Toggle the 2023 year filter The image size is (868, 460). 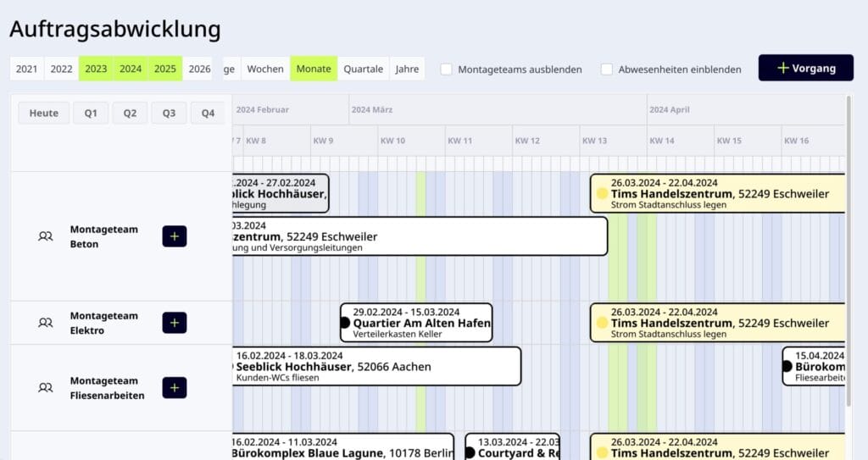pos(96,69)
